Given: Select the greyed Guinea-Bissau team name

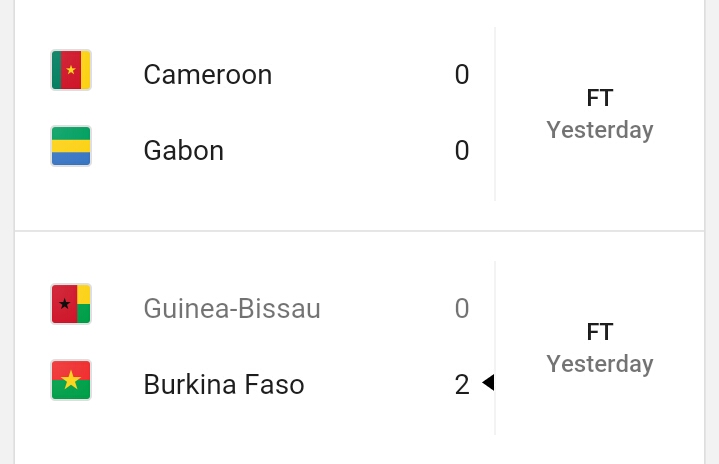Looking at the screenshot, I should (x=232, y=309).
